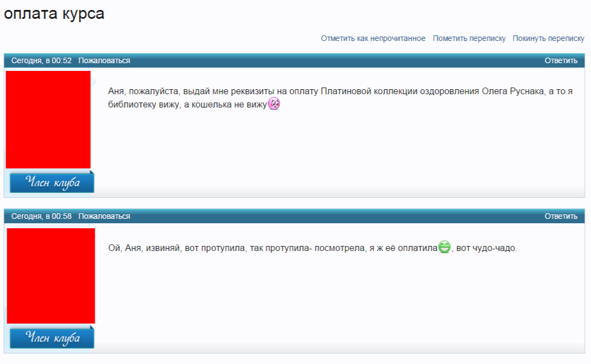
Task: Click the 'Сегодня, в 00:58' timestamp
Action: [42, 216]
